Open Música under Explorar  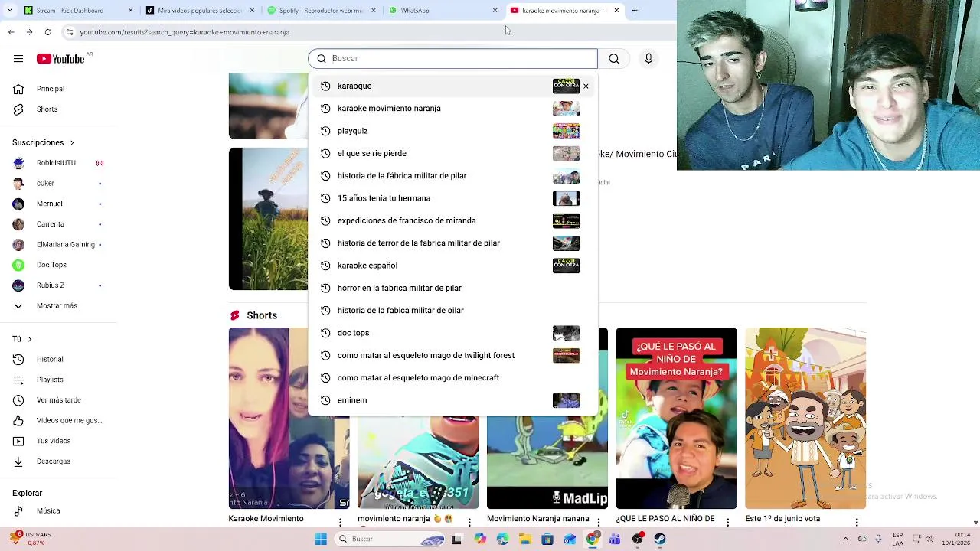pos(48,511)
